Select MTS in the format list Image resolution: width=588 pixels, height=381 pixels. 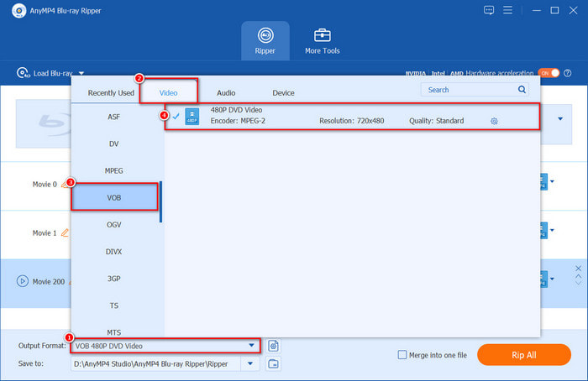[x=114, y=332]
